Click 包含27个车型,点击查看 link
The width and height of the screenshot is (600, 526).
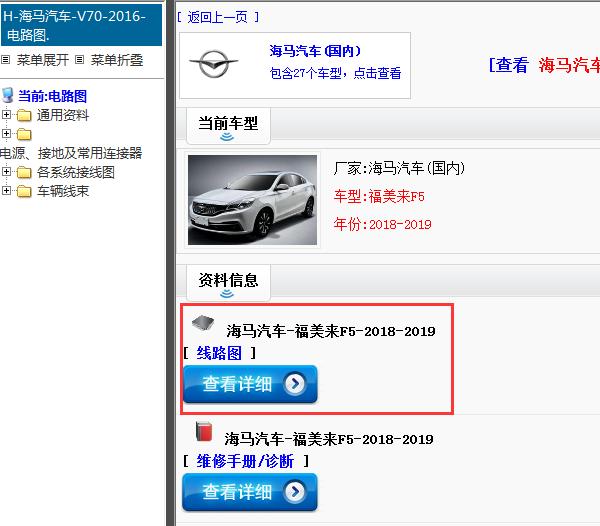335,73
